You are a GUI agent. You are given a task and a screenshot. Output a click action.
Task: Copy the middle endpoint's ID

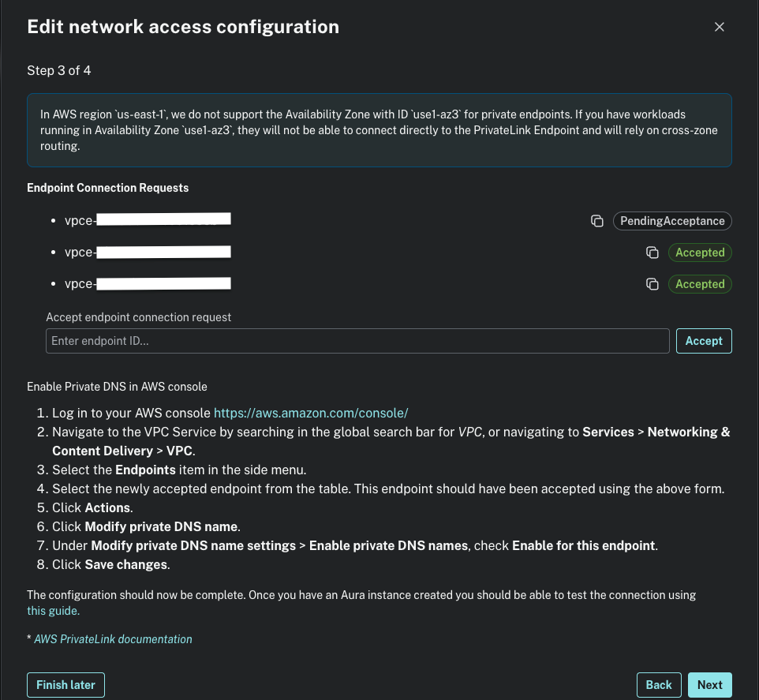point(652,253)
